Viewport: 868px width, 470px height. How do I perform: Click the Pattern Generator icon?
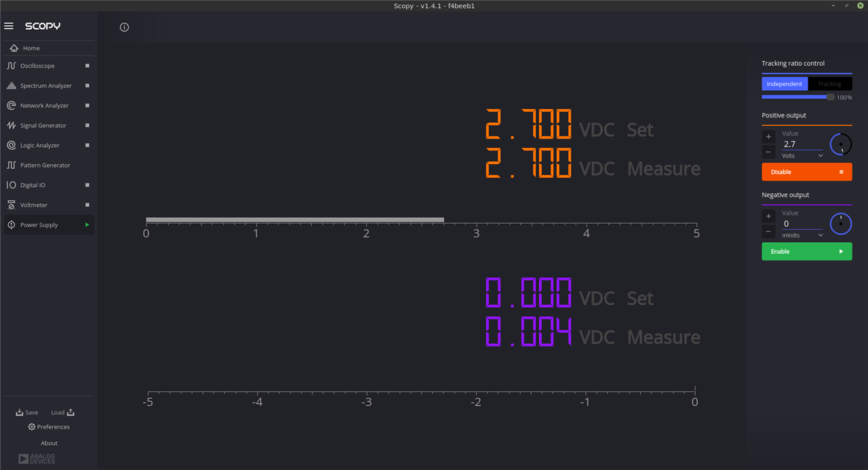11,165
